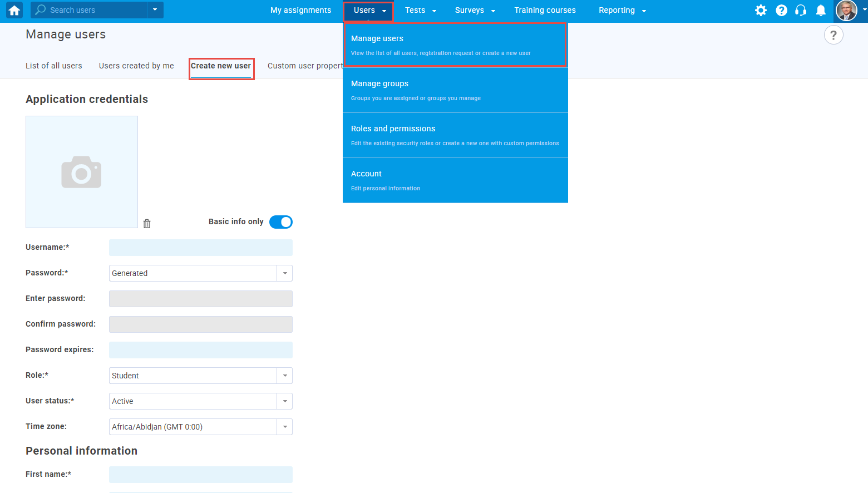Open the support headset icon
The image size is (868, 493).
(801, 10)
